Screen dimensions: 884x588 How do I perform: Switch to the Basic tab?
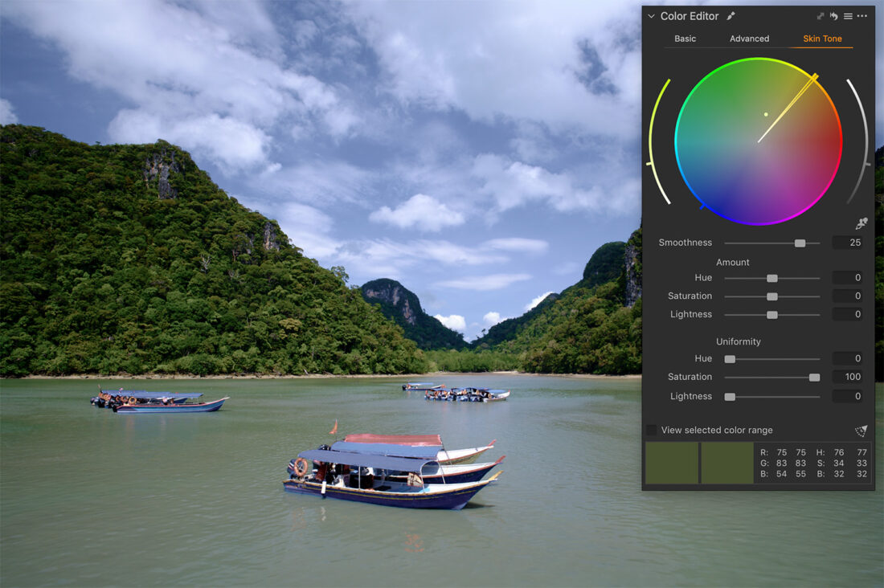coord(685,38)
